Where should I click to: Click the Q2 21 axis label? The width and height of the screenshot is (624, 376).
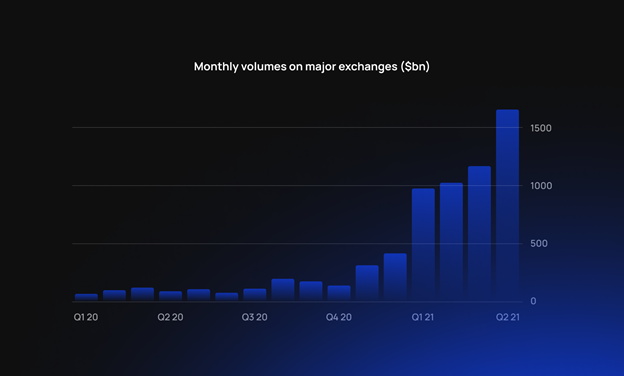pos(508,317)
